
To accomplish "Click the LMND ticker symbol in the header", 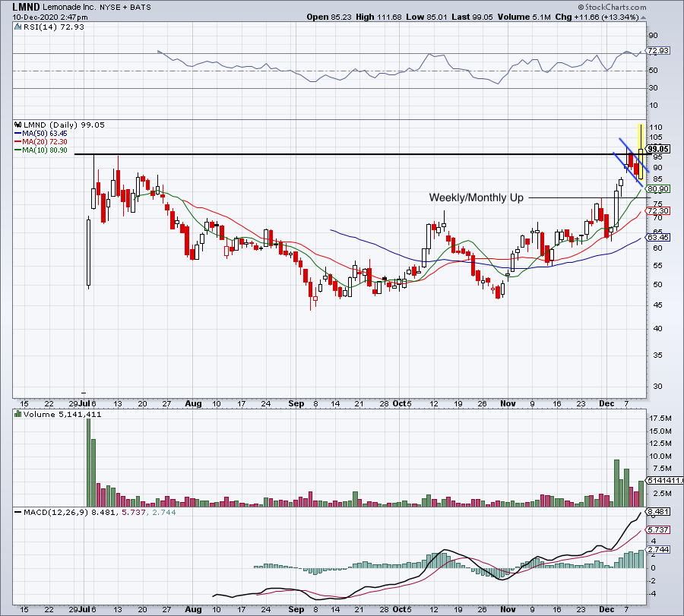I will tap(26, 7).
